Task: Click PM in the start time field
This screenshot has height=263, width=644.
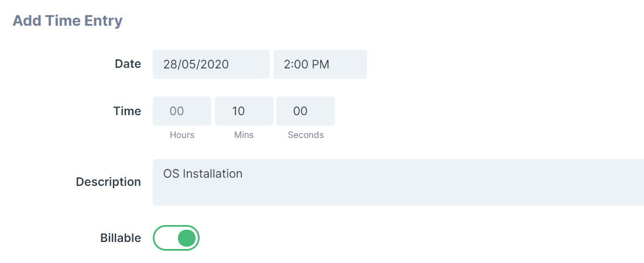Action: (x=320, y=64)
